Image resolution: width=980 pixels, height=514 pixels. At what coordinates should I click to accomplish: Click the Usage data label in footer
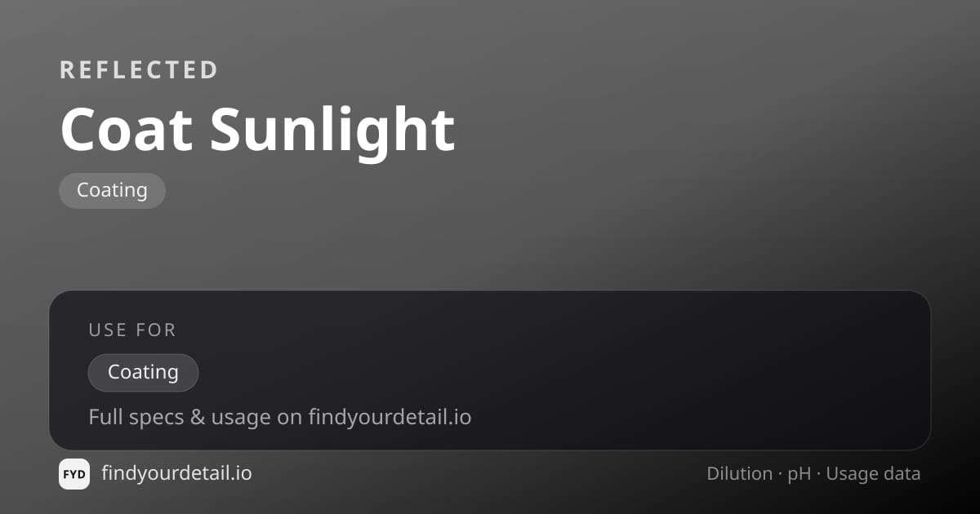pos(873,474)
